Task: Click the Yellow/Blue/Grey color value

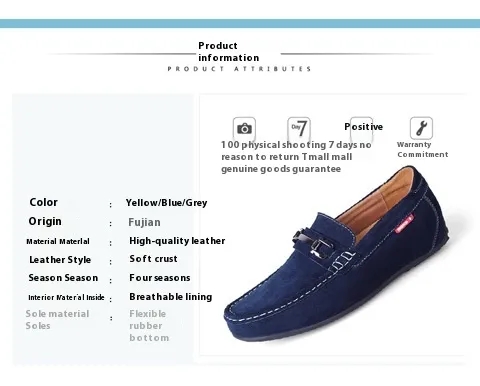Action: point(166,203)
